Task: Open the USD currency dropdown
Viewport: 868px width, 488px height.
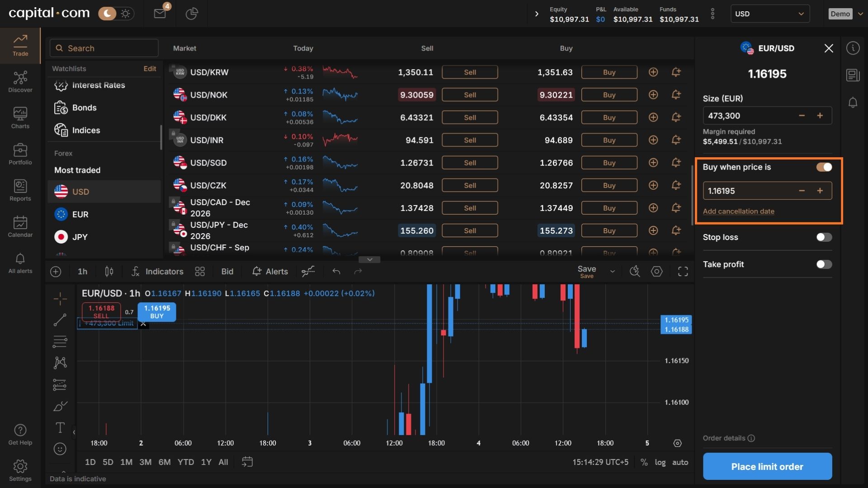Action: pos(770,14)
